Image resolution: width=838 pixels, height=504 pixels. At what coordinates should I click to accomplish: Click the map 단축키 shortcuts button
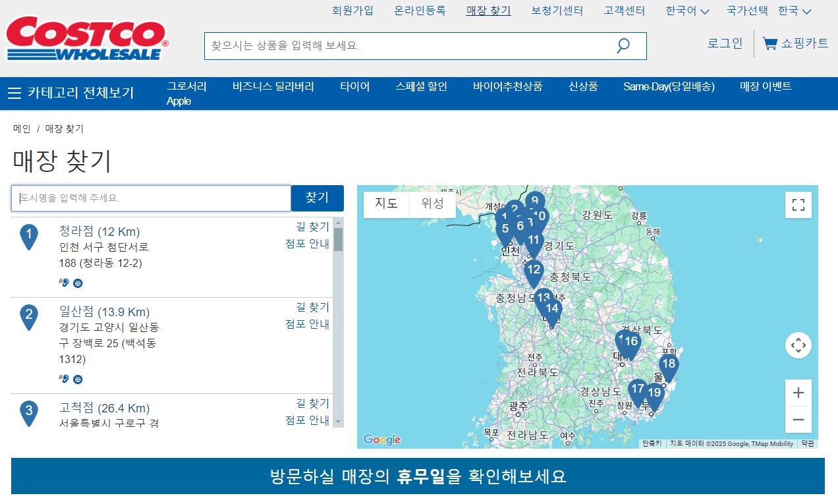coord(652,443)
